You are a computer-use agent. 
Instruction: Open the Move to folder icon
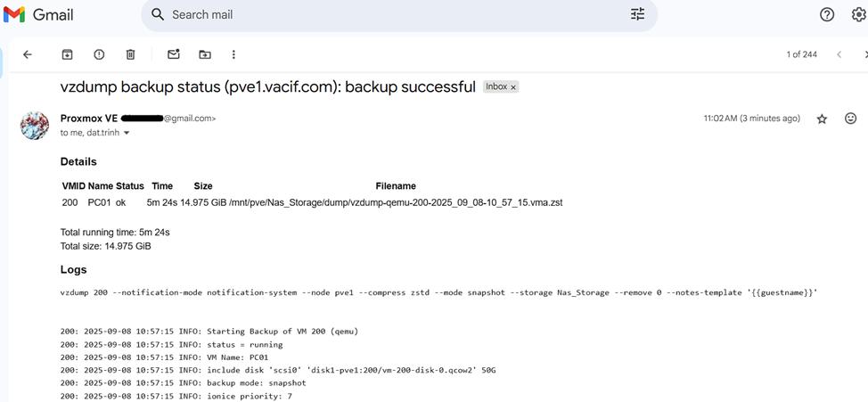click(x=205, y=54)
